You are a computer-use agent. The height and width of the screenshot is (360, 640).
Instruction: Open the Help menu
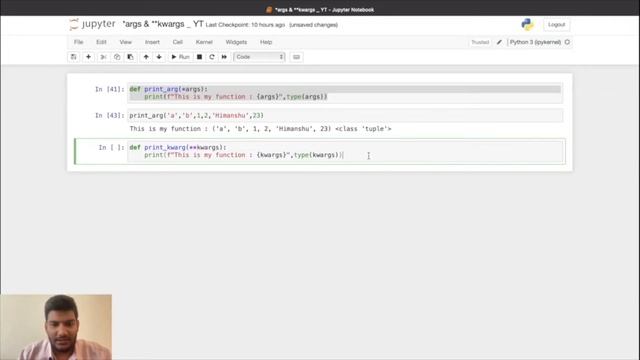(x=266, y=42)
